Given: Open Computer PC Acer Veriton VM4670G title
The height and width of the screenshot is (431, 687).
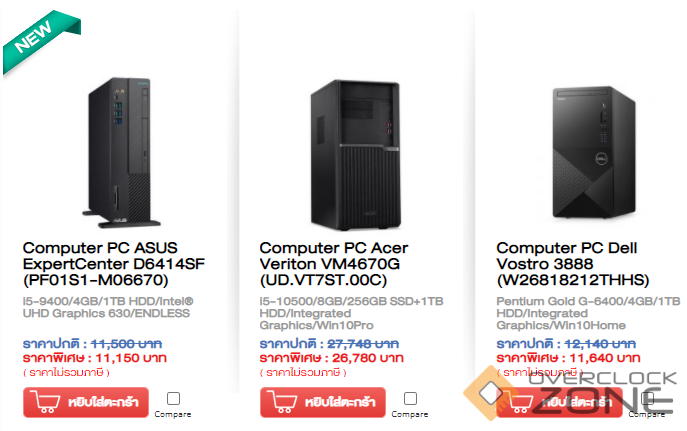Looking at the screenshot, I should (333, 264).
